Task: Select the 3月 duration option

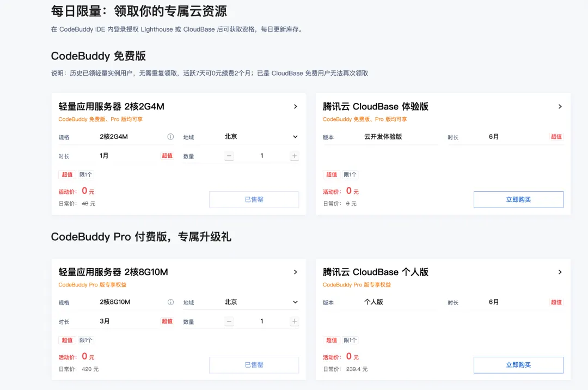Action: tap(105, 321)
